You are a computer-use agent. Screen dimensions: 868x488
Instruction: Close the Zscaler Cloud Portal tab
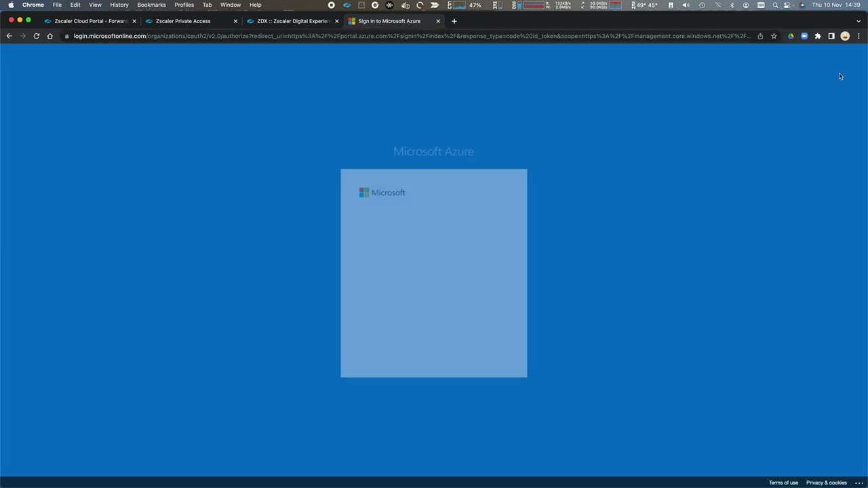coord(134,21)
